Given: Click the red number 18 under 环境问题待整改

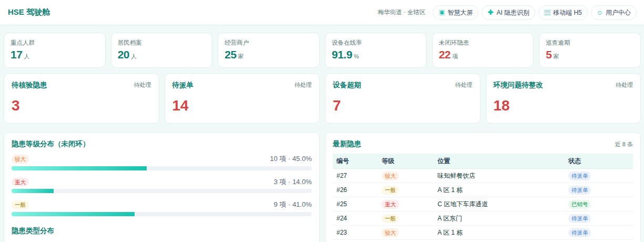Looking at the screenshot, I should click(x=502, y=106).
